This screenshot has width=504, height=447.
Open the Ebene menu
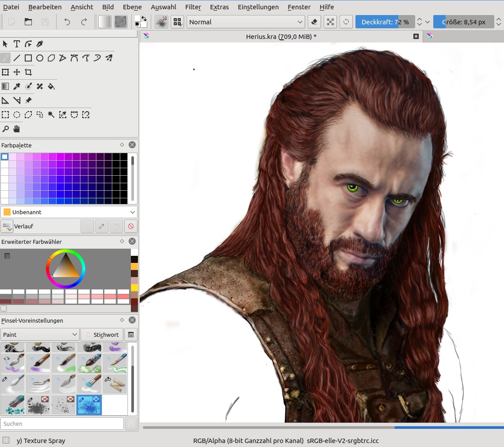(132, 7)
